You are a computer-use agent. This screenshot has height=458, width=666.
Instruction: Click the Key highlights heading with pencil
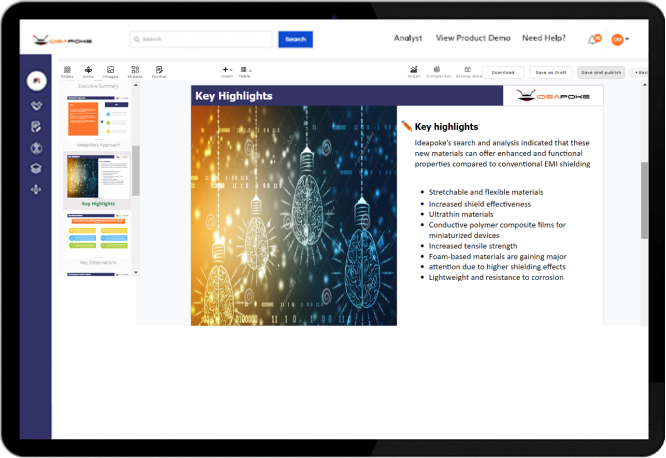(x=446, y=127)
